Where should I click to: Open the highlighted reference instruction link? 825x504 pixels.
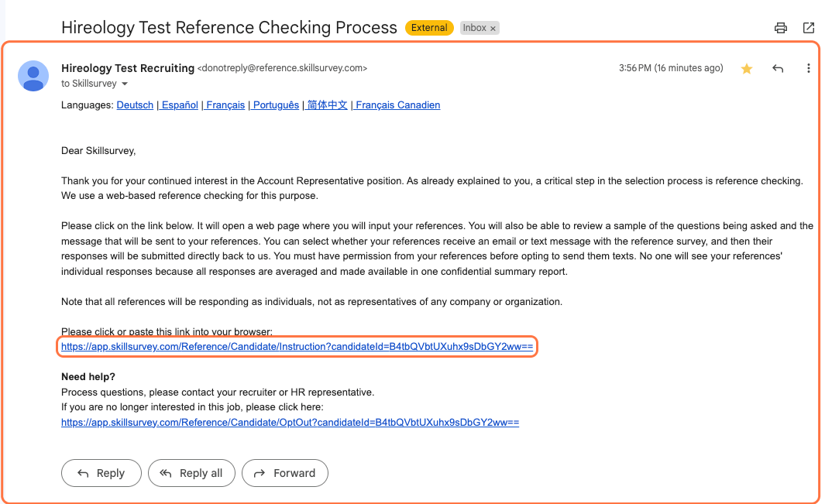click(x=297, y=346)
